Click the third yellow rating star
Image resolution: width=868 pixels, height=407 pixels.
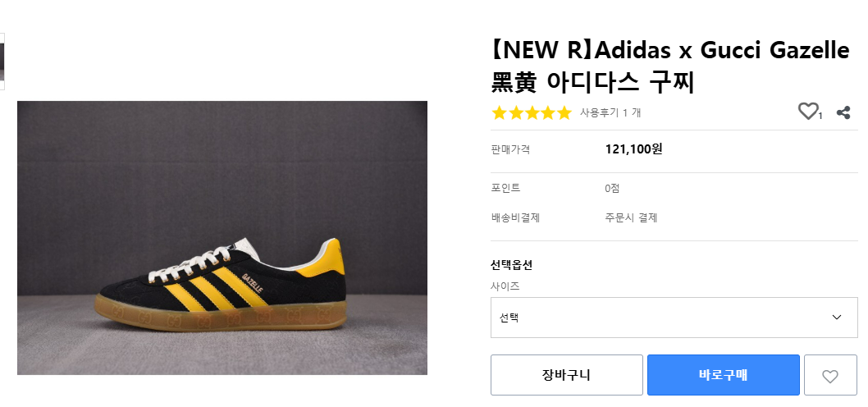(x=532, y=113)
